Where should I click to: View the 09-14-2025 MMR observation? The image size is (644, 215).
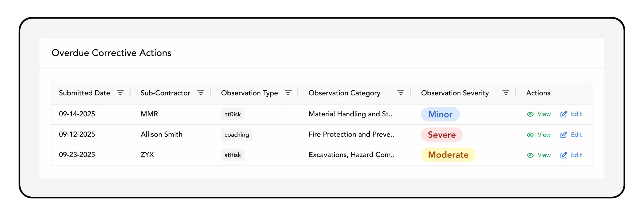click(544, 114)
